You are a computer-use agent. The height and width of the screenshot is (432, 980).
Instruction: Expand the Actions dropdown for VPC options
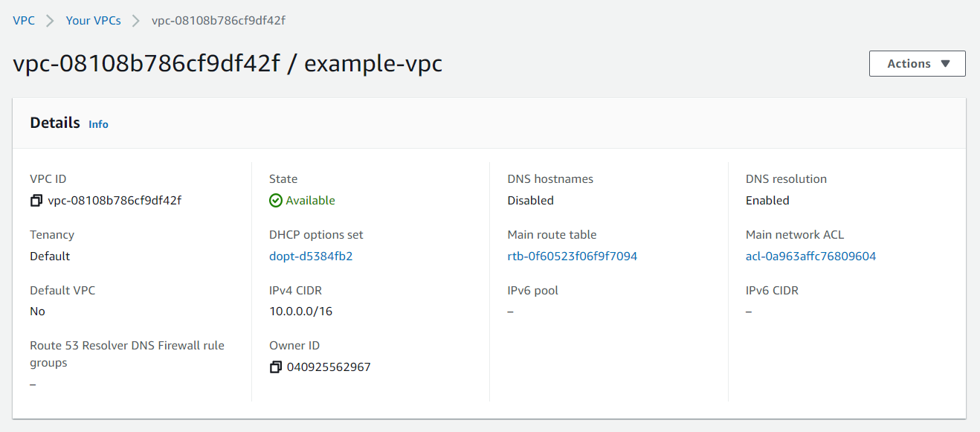click(917, 63)
